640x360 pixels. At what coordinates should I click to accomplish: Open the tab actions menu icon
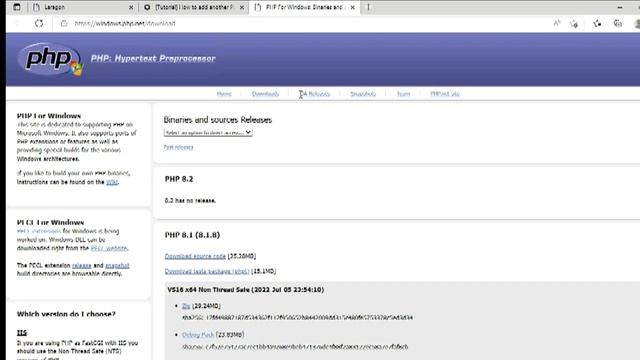pyautogui.click(x=17, y=7)
